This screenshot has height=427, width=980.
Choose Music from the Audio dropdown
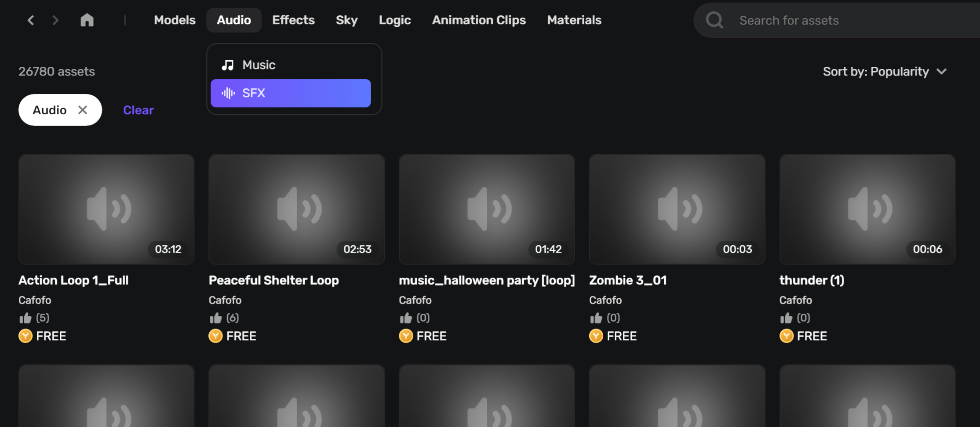[291, 65]
